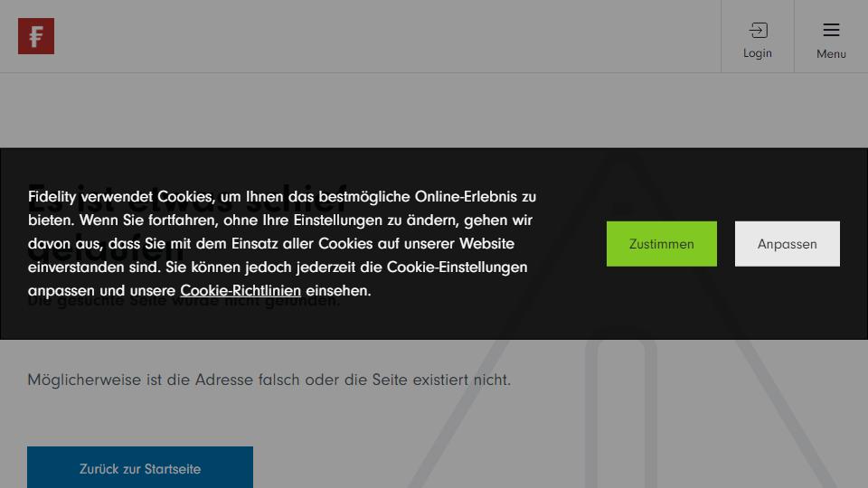Open the hamburger menu icon
This screenshot has width=868, height=488.
[x=831, y=30]
